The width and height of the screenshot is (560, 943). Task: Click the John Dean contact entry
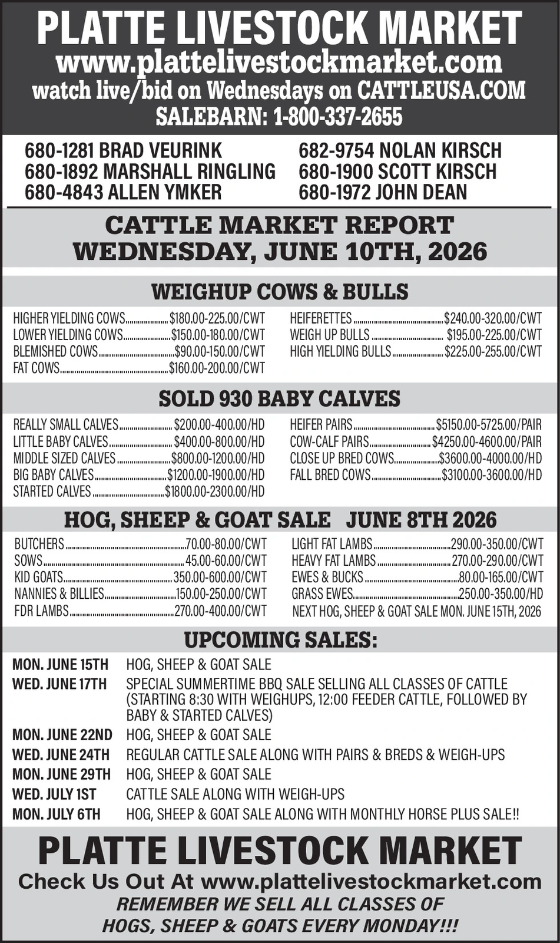click(x=383, y=192)
